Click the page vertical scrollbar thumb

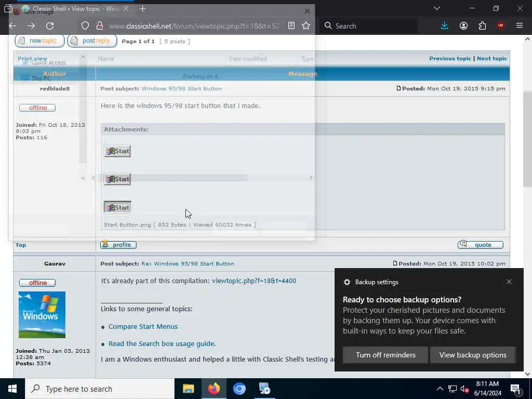[527, 139]
